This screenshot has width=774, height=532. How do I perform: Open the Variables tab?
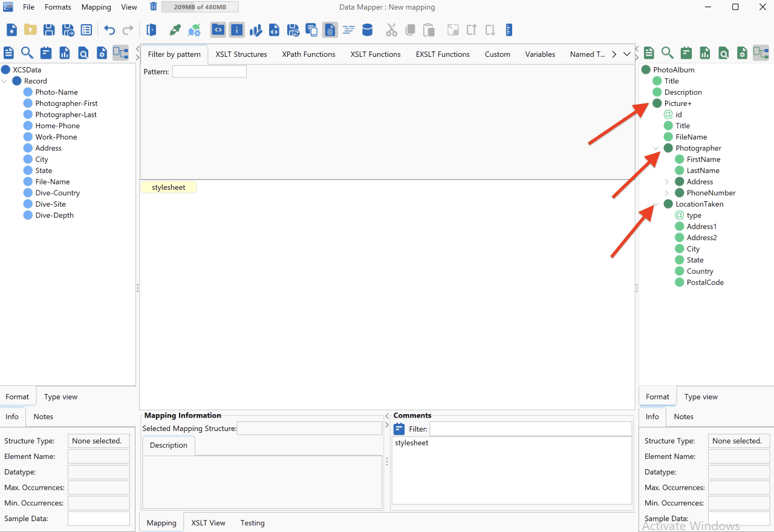pos(540,54)
